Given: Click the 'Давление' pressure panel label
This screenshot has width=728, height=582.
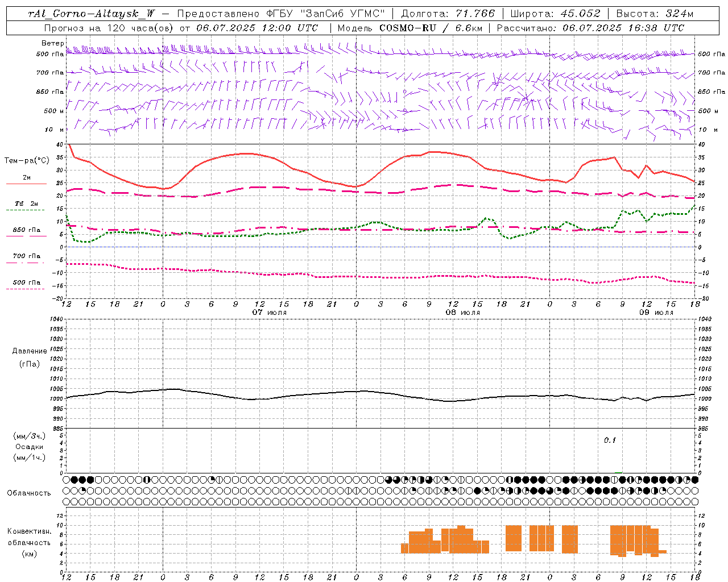Looking at the screenshot, I should (30, 351).
